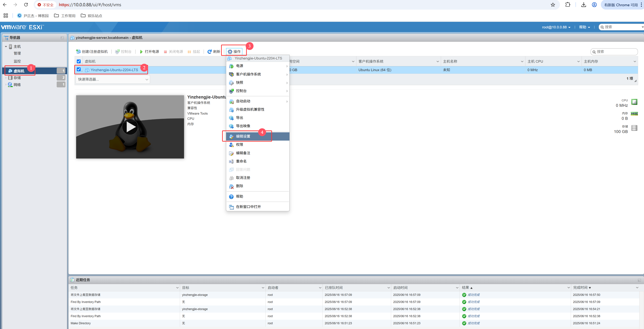Toggle the select-all checkbox in table header
644x329 pixels.
point(79,61)
